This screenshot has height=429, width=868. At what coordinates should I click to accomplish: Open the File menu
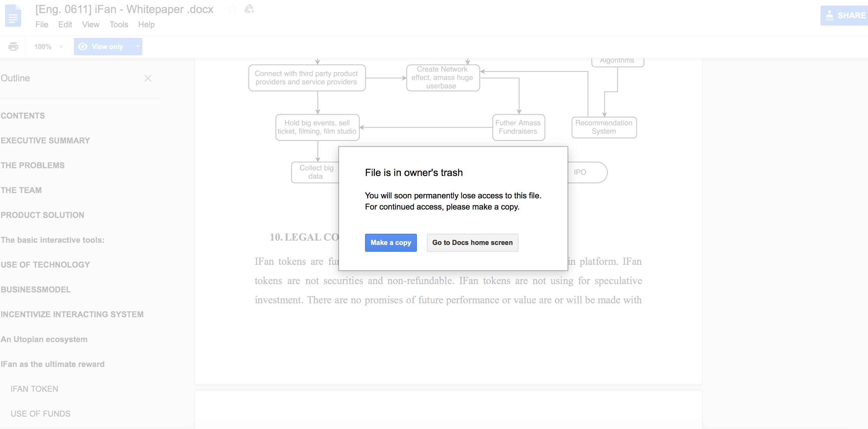(42, 25)
